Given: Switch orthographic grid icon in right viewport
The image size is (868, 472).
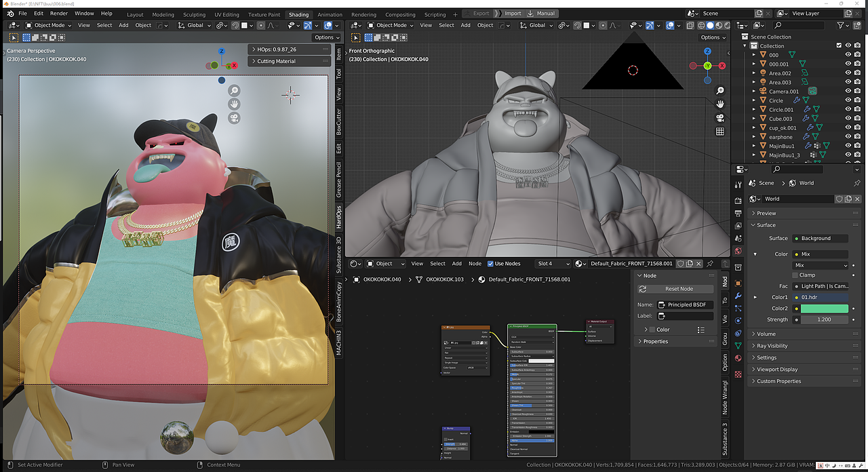Looking at the screenshot, I should pyautogui.click(x=720, y=132).
